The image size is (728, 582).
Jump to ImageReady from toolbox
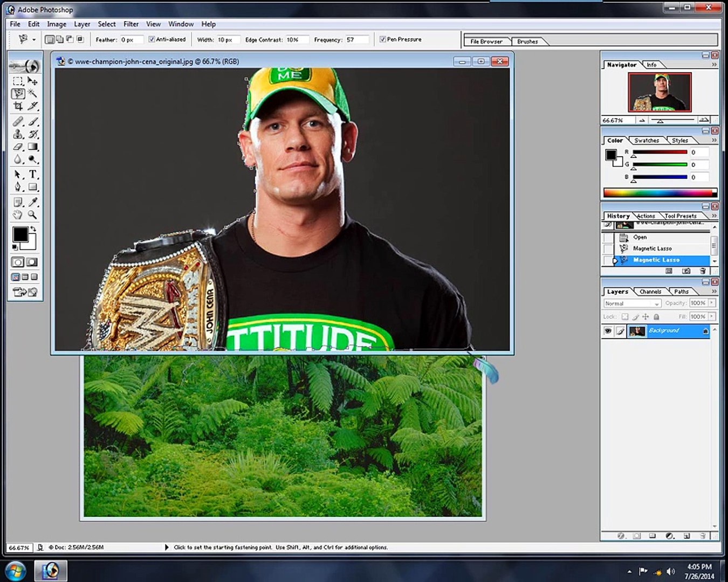pos(25,292)
